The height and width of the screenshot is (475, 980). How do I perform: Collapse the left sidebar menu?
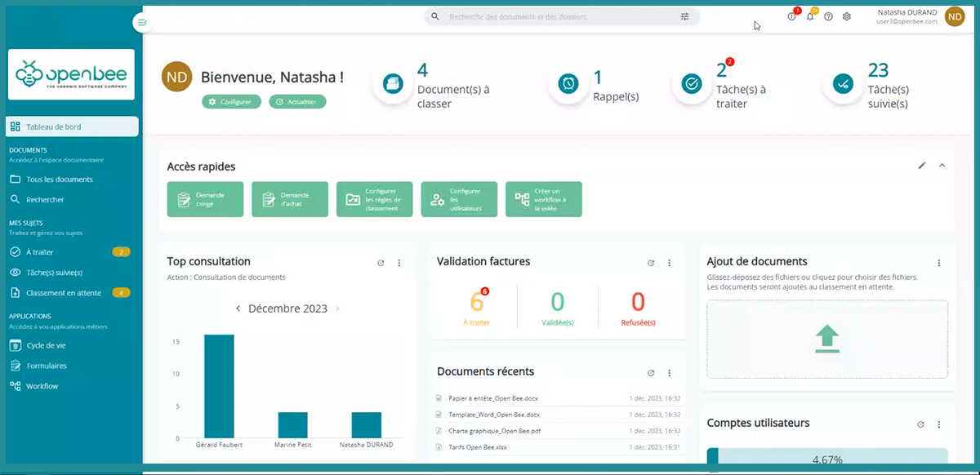[x=143, y=23]
